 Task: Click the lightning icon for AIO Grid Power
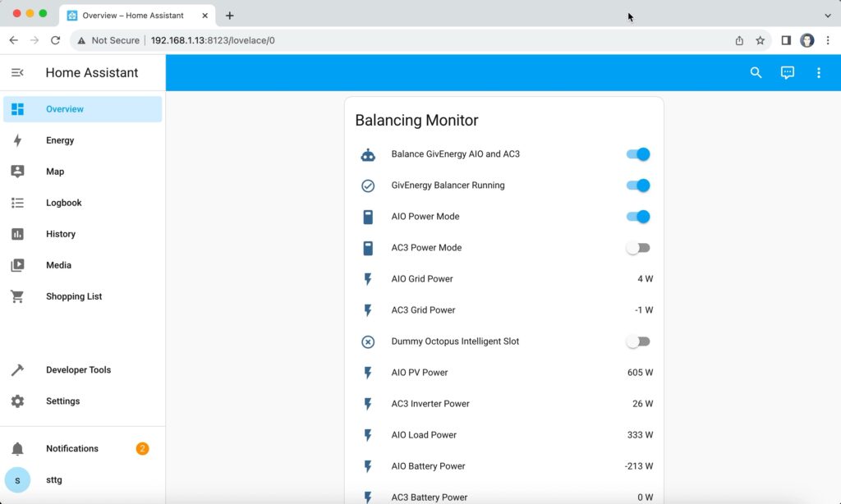[x=368, y=279]
